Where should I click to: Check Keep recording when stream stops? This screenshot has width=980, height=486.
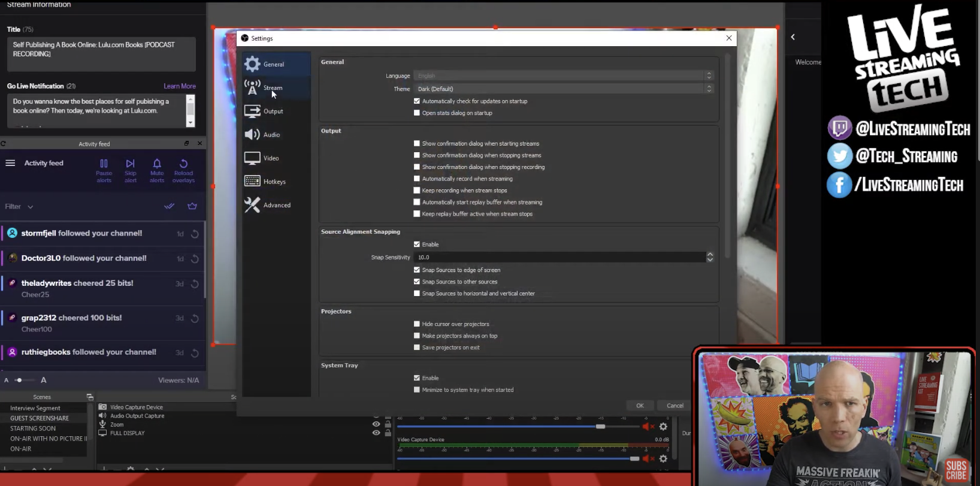click(417, 191)
